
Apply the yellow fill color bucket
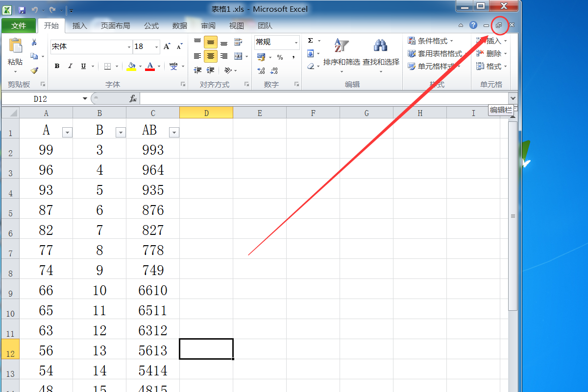131,67
